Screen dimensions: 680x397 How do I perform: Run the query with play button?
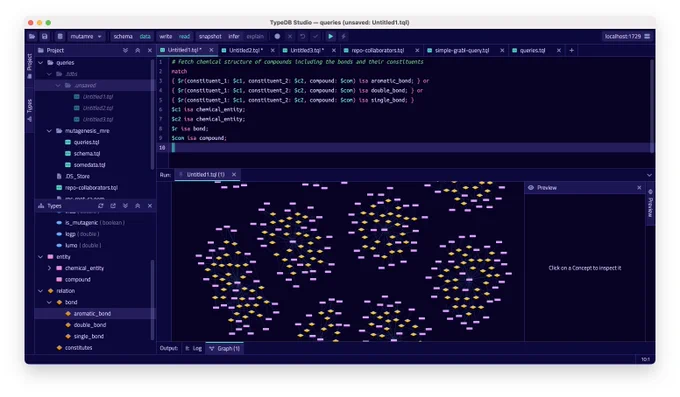coord(330,36)
